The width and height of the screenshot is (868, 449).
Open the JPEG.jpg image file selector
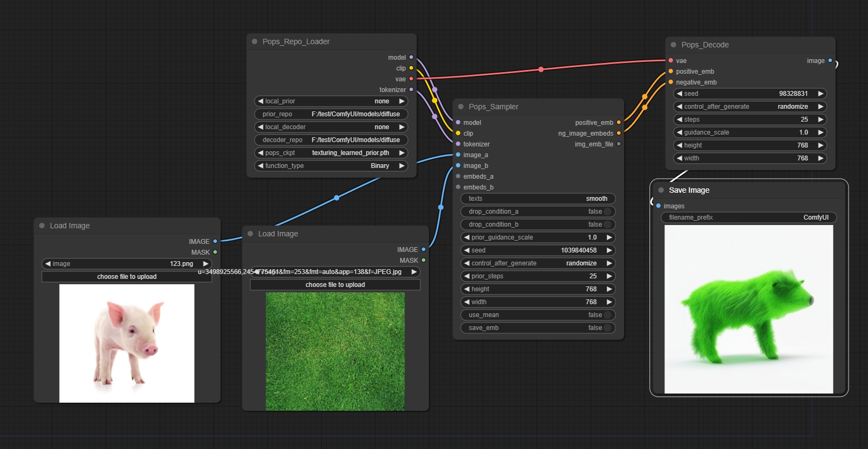(x=335, y=272)
